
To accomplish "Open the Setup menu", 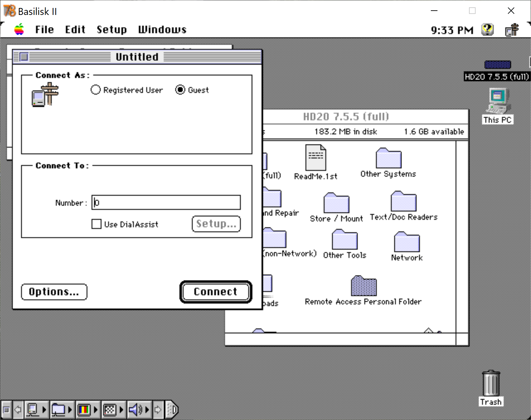I will pos(111,30).
